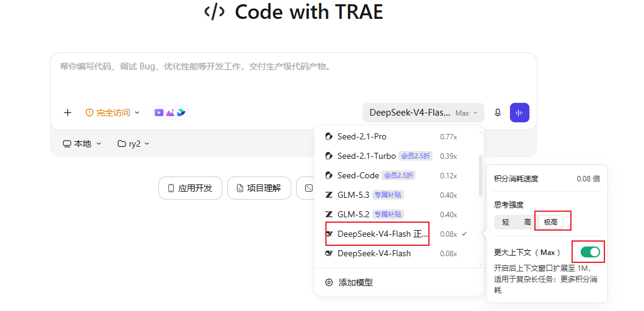Viewport: 644px width, 311px height.
Task: Click the 专属补贴 badge on GLM-5.2
Action: 387,214
